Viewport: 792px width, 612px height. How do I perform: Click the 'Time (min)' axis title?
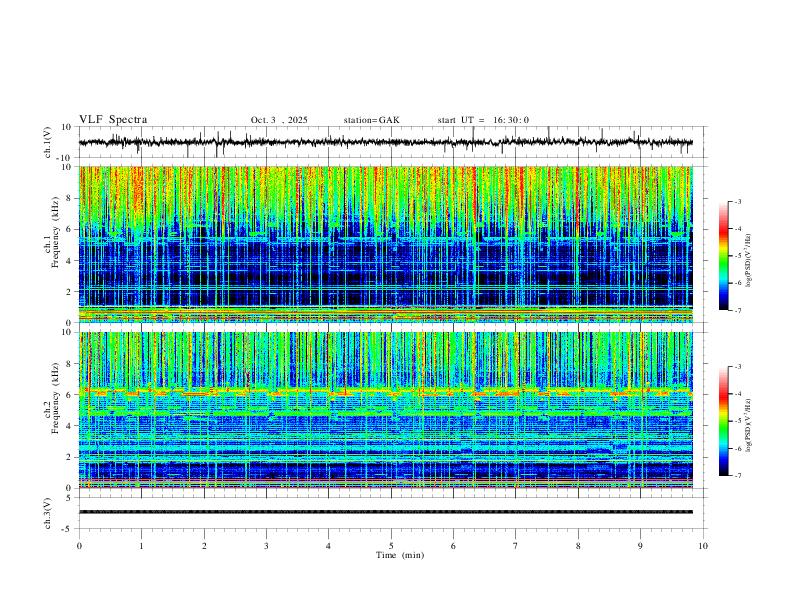pyautogui.click(x=400, y=555)
